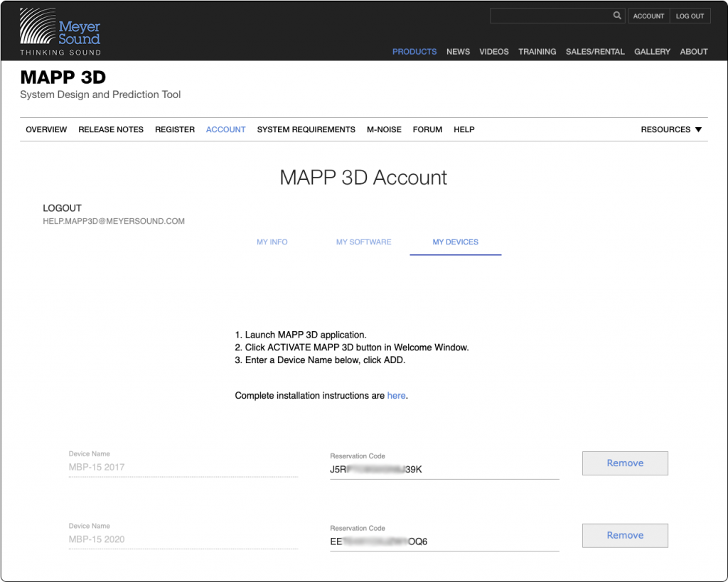Click 'System Design and Prediction Tool' subtitle
Viewport: 728px width, 582px height.
coord(100,95)
